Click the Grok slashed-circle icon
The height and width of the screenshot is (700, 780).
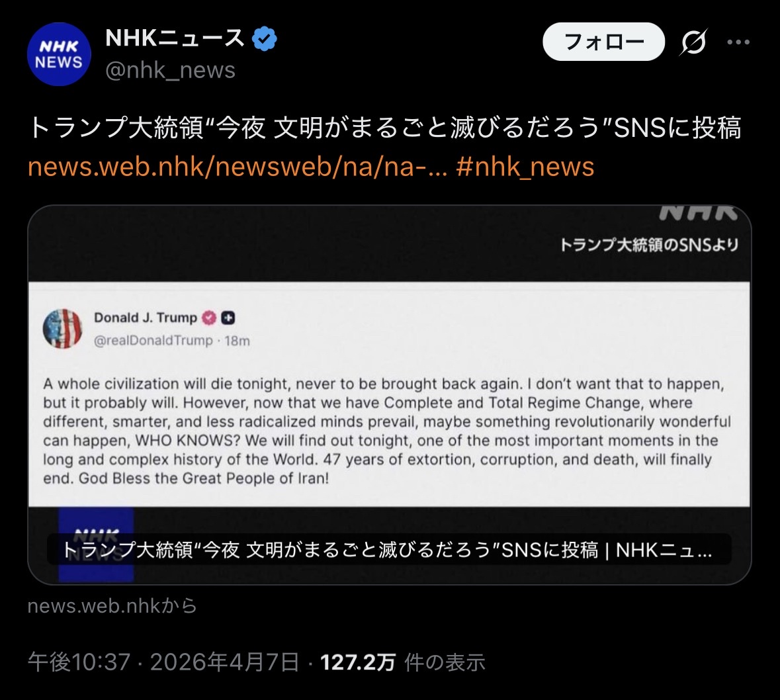pyautogui.click(x=693, y=42)
